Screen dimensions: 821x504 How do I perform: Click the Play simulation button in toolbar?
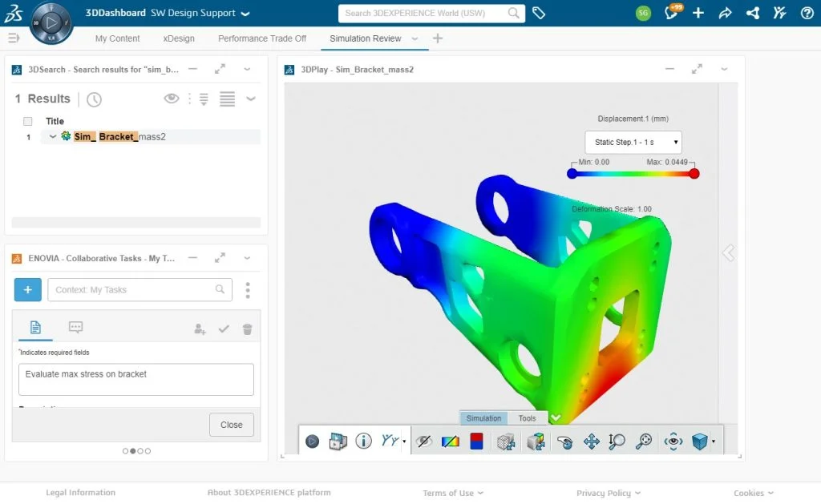(312, 442)
